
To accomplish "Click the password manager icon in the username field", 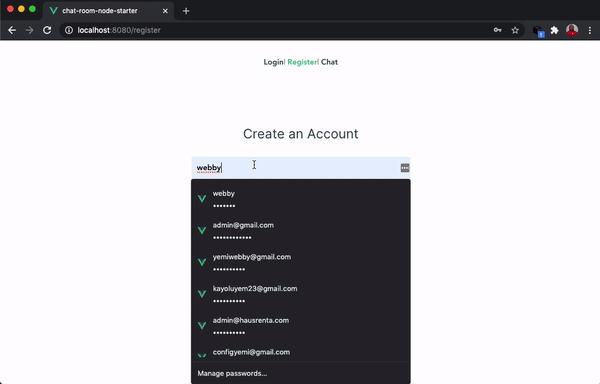I will click(x=405, y=168).
